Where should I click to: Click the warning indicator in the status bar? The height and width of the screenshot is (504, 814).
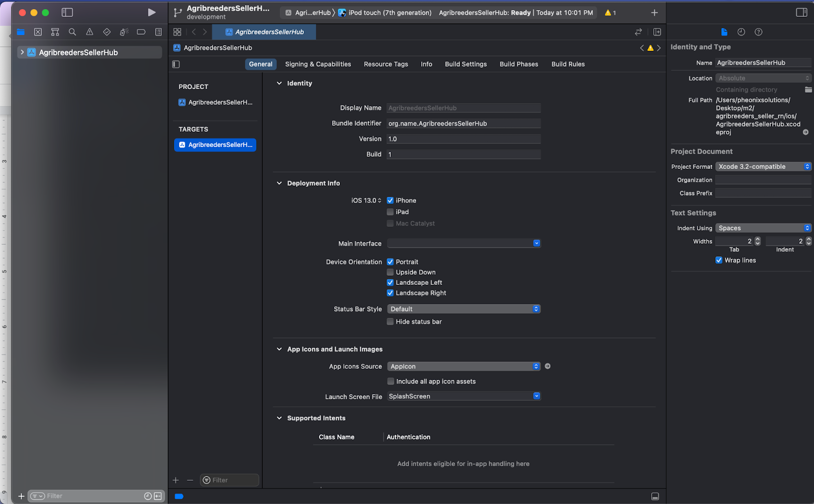pyautogui.click(x=610, y=13)
